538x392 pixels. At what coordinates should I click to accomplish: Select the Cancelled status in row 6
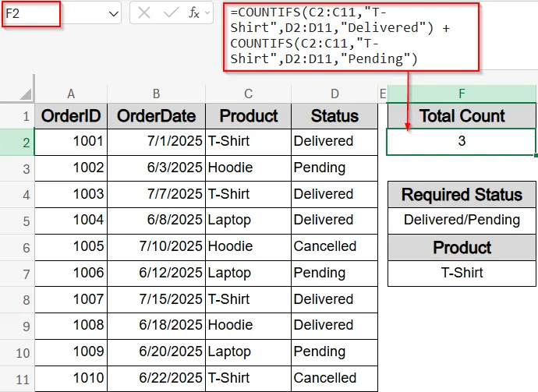(x=334, y=247)
